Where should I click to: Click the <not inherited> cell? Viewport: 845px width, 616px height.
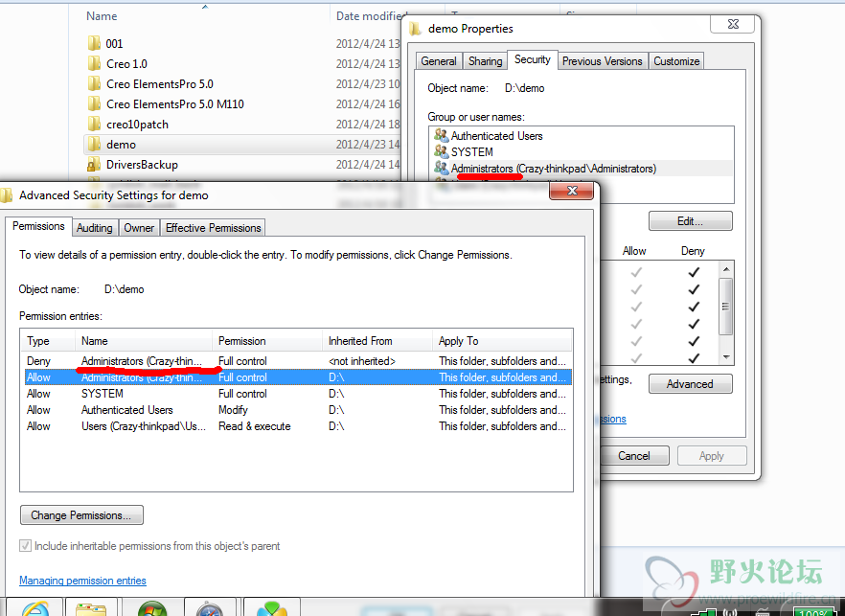pos(362,361)
